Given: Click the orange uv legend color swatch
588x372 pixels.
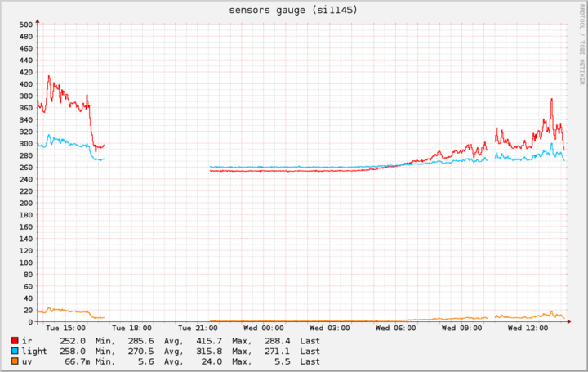Looking at the screenshot, I should pyautogui.click(x=16, y=361).
